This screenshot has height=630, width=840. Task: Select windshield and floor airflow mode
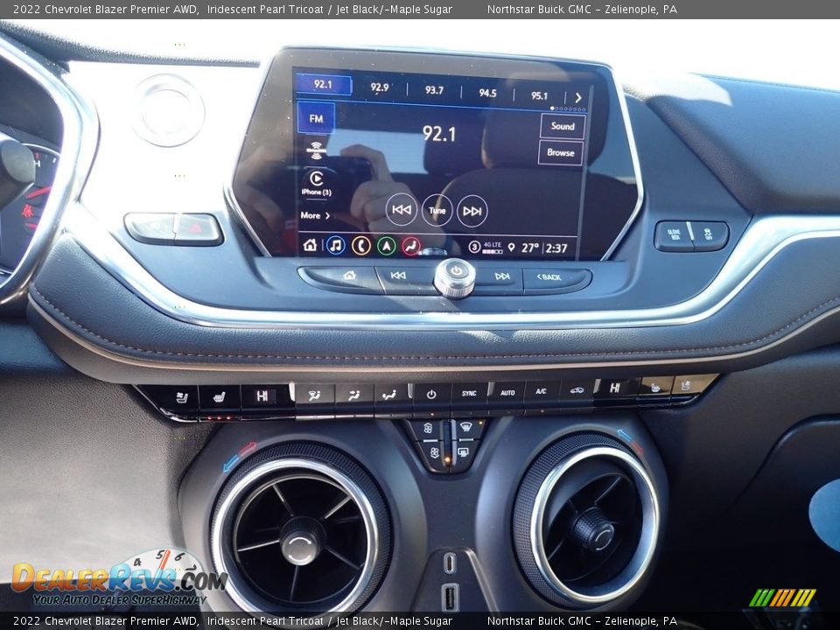tap(314, 395)
